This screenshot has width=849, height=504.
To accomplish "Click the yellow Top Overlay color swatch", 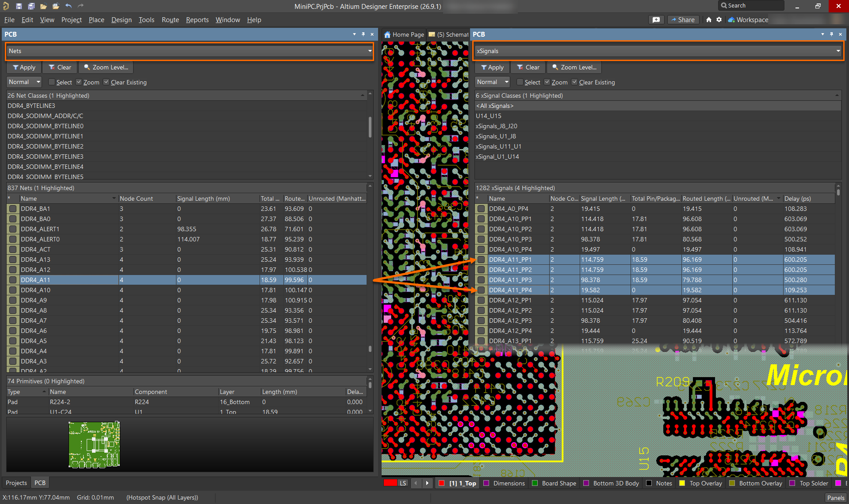I will pyautogui.click(x=682, y=483).
